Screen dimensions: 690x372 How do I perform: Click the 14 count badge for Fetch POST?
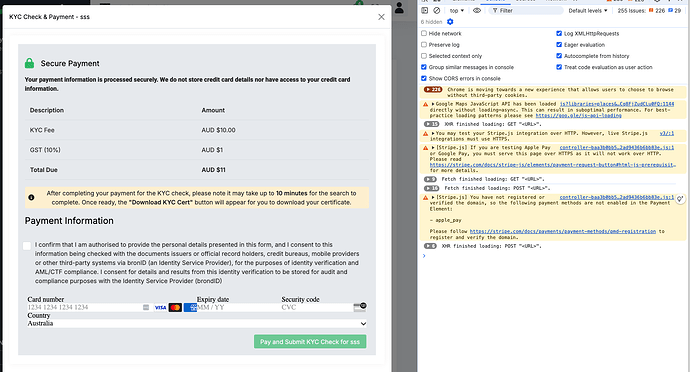coord(432,188)
